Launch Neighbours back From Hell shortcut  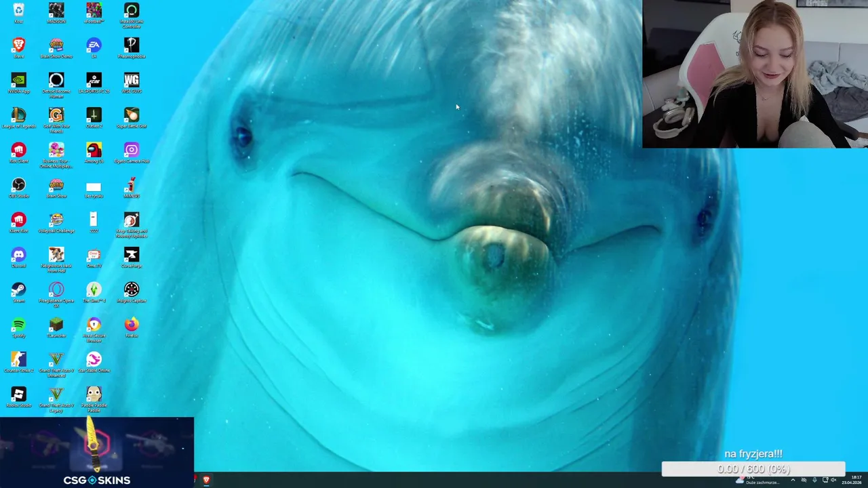[x=56, y=260]
